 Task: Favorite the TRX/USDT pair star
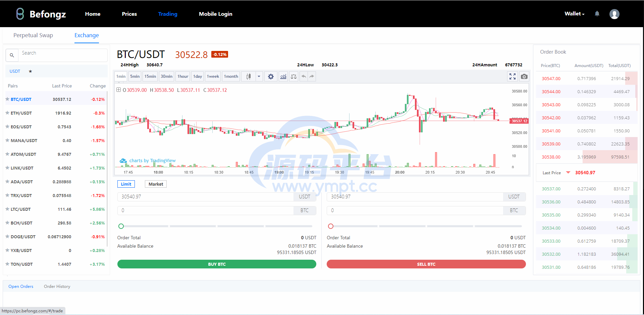tap(7, 195)
